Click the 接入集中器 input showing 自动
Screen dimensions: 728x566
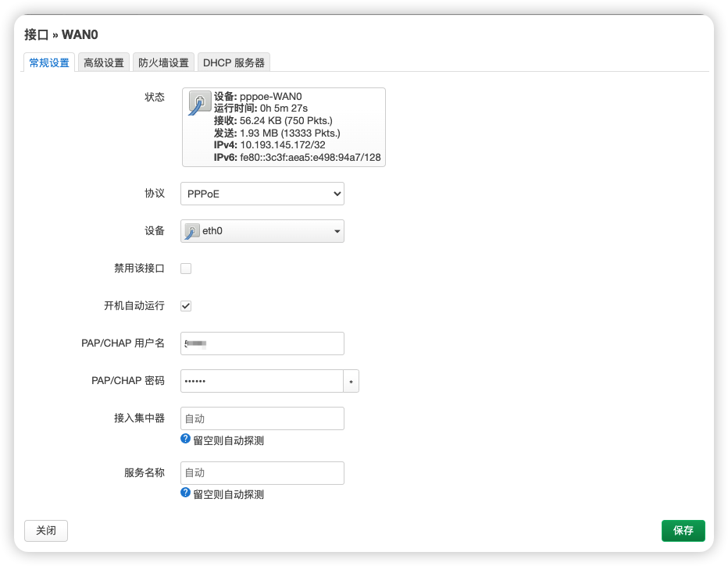[262, 418]
